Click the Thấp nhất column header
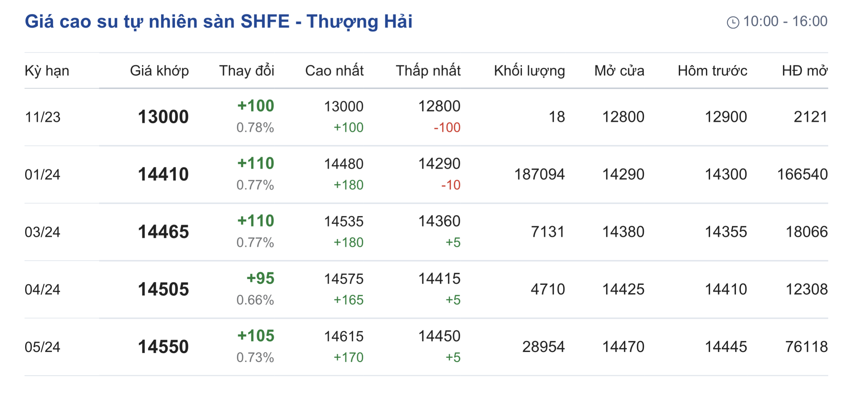 tap(428, 71)
